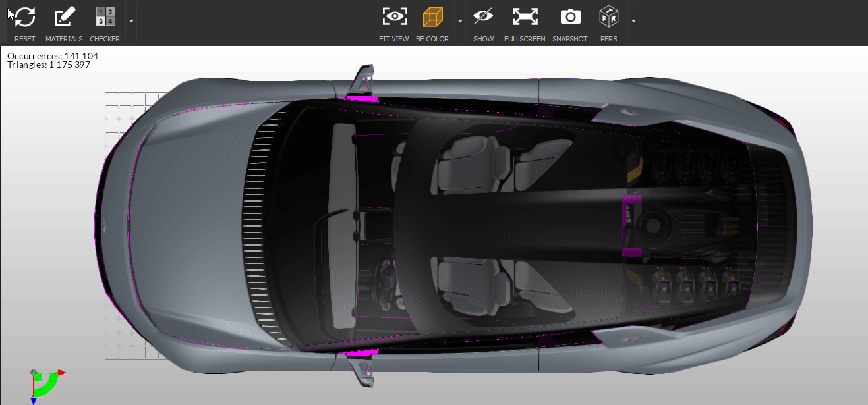Enter Fullscreen viewer mode

tap(525, 17)
